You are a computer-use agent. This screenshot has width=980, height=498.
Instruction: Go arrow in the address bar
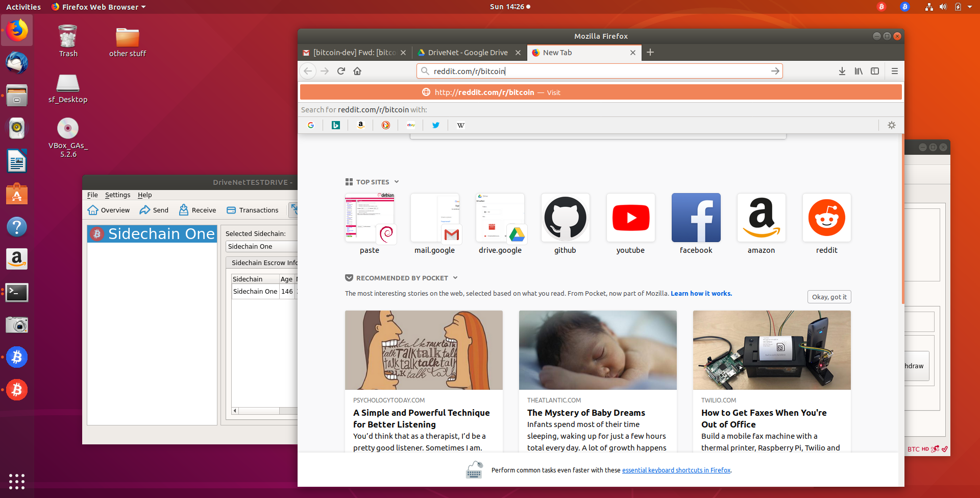[775, 71]
